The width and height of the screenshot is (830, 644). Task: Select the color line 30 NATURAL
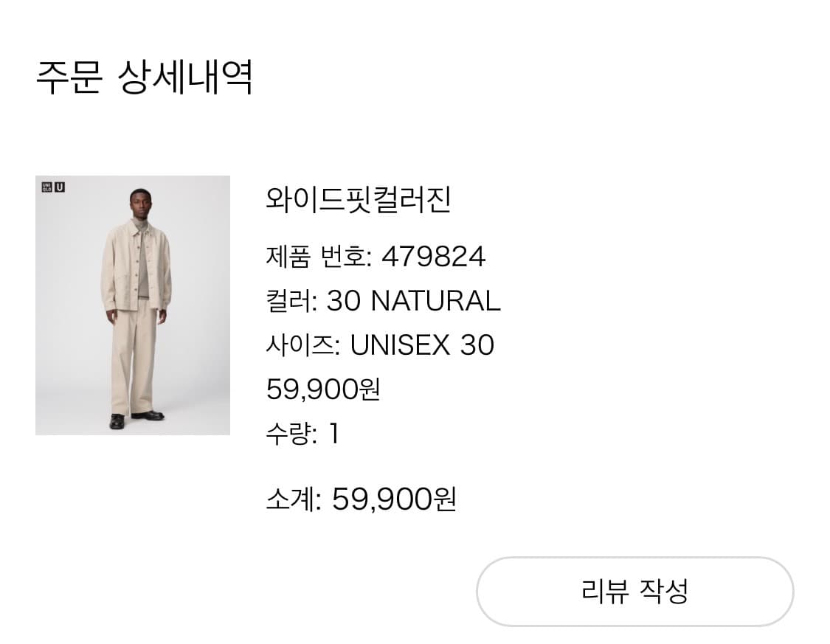pyautogui.click(x=384, y=301)
